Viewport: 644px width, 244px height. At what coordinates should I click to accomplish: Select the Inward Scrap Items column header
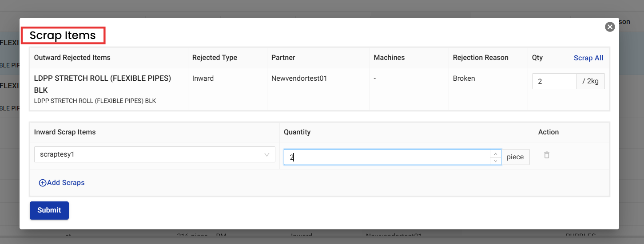pos(65,132)
